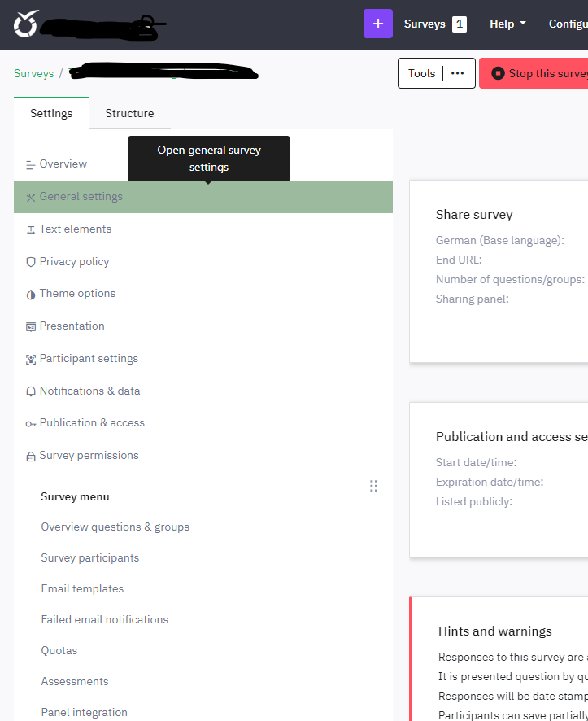Select the Settings tab

51,113
